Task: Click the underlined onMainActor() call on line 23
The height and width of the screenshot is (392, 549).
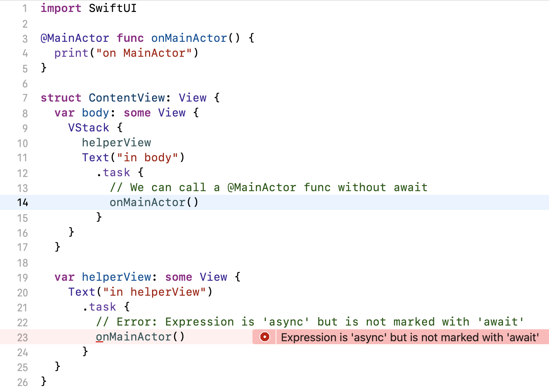Action: pos(140,337)
